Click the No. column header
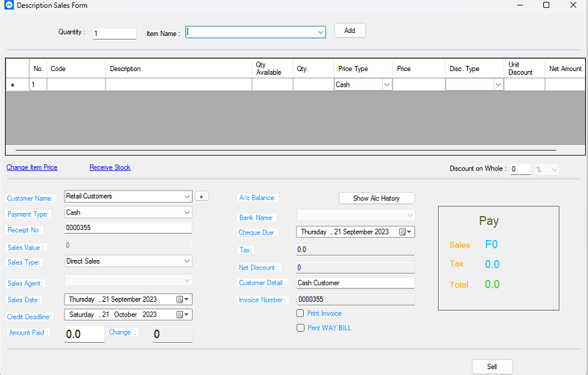 (38, 69)
